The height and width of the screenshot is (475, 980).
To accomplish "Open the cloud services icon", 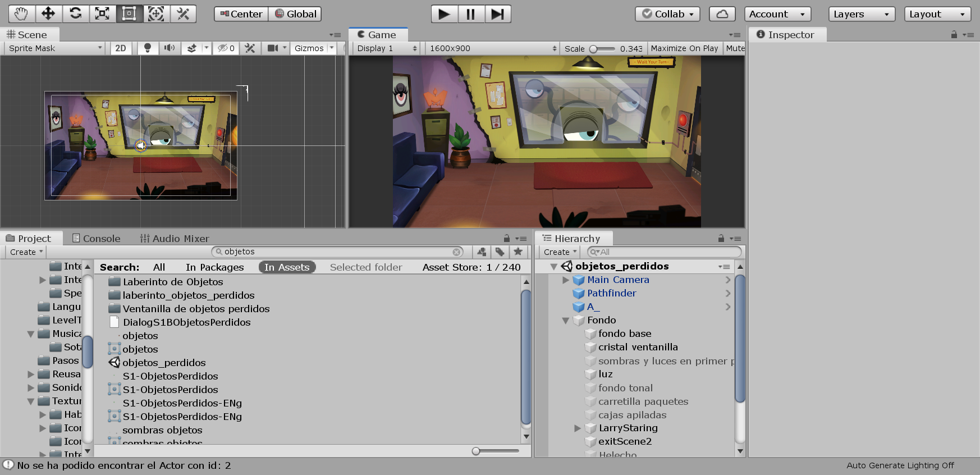I will click(722, 14).
